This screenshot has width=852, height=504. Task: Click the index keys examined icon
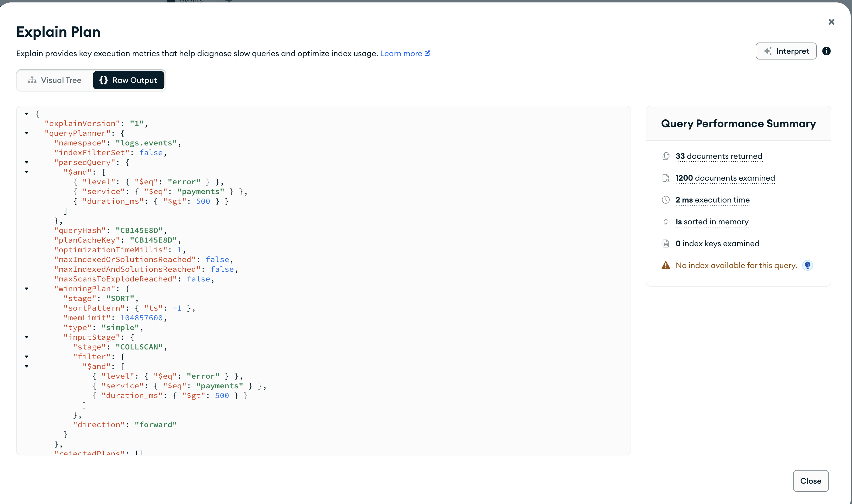666,243
